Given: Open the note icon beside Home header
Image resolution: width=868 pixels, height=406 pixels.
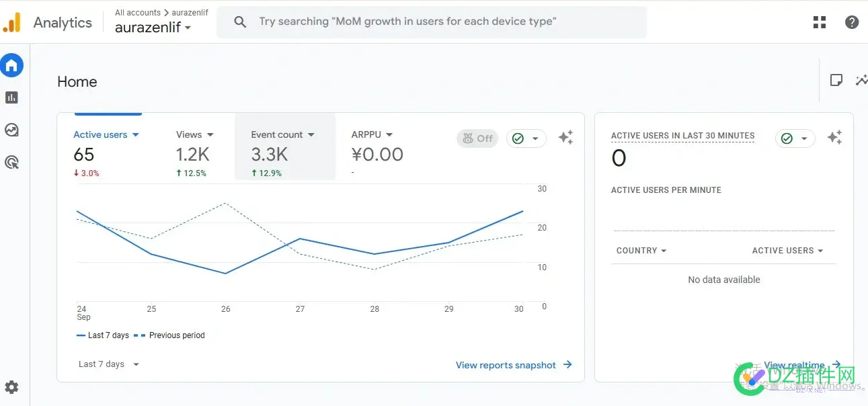Looking at the screenshot, I should click(836, 81).
